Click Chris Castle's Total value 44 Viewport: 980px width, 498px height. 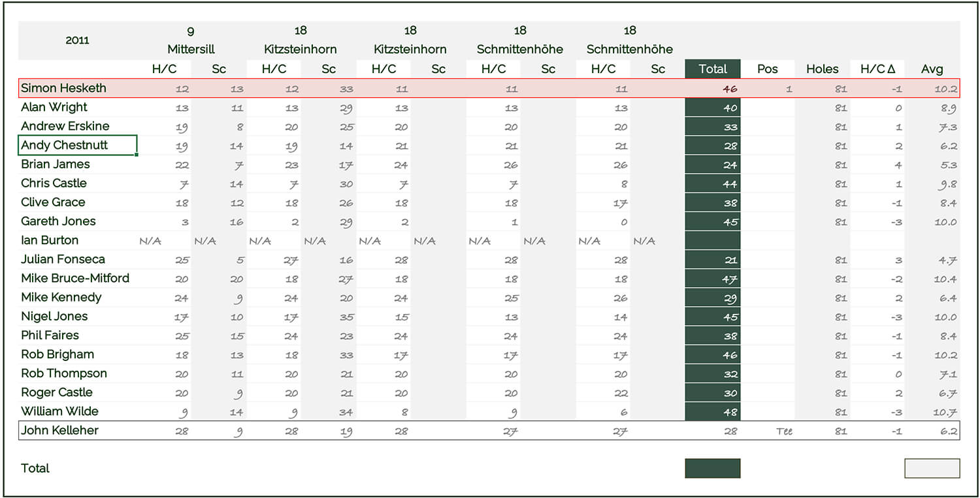click(x=713, y=183)
